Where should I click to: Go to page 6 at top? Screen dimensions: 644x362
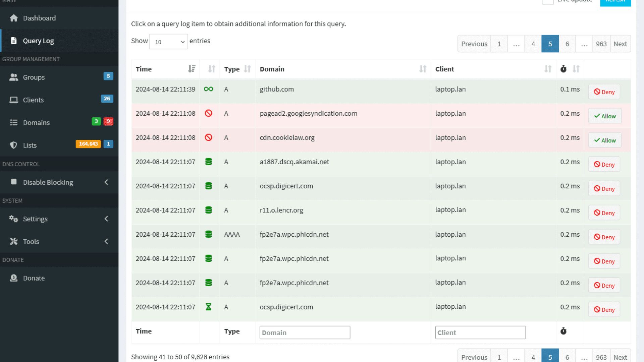[567, 44]
